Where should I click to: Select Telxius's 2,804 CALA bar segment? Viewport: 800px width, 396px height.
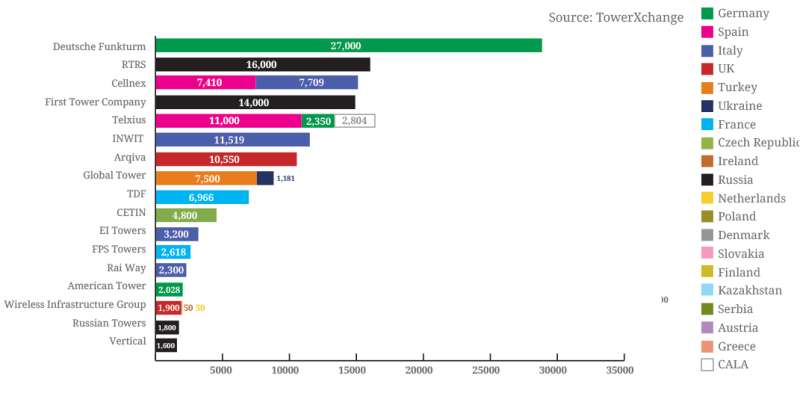click(355, 121)
